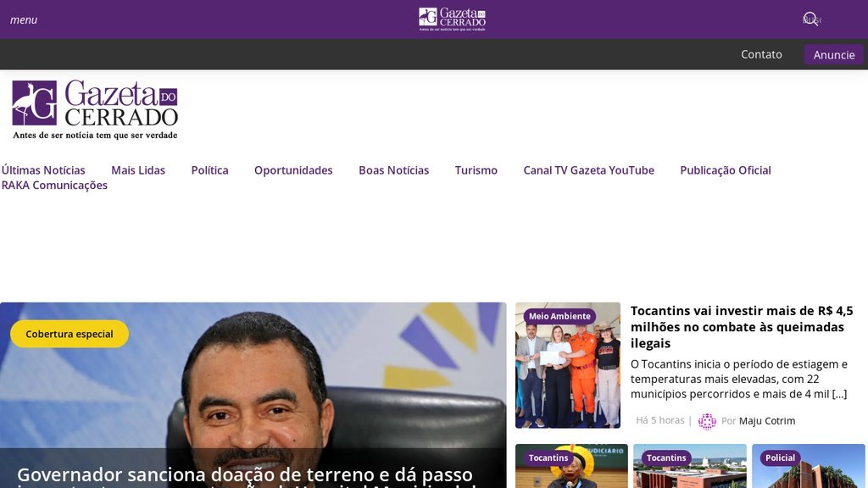Viewport: 868px width, 488px height.
Task: Open the Mais Lidas section
Action: (x=138, y=170)
